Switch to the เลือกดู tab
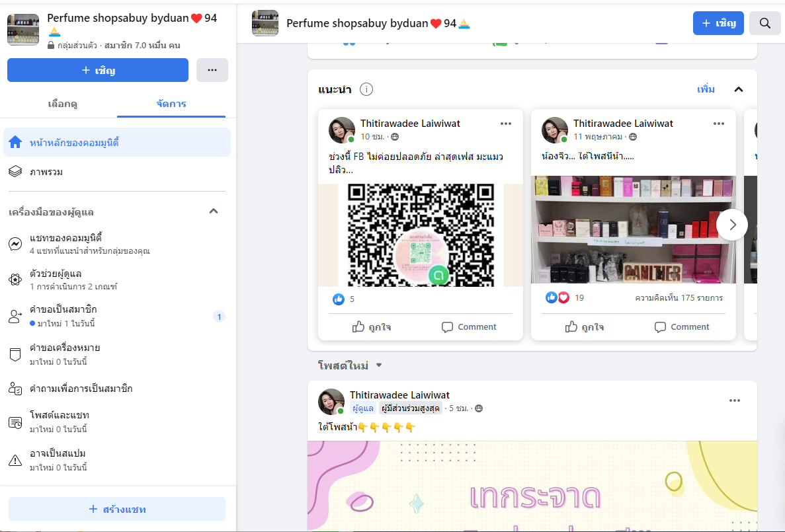 click(x=63, y=104)
